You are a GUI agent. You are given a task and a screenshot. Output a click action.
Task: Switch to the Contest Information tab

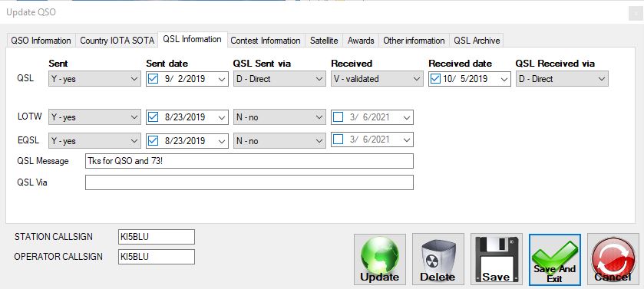(266, 41)
